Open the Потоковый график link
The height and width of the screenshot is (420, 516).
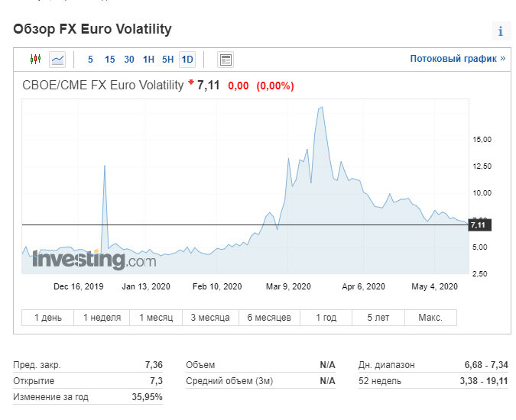(458, 59)
